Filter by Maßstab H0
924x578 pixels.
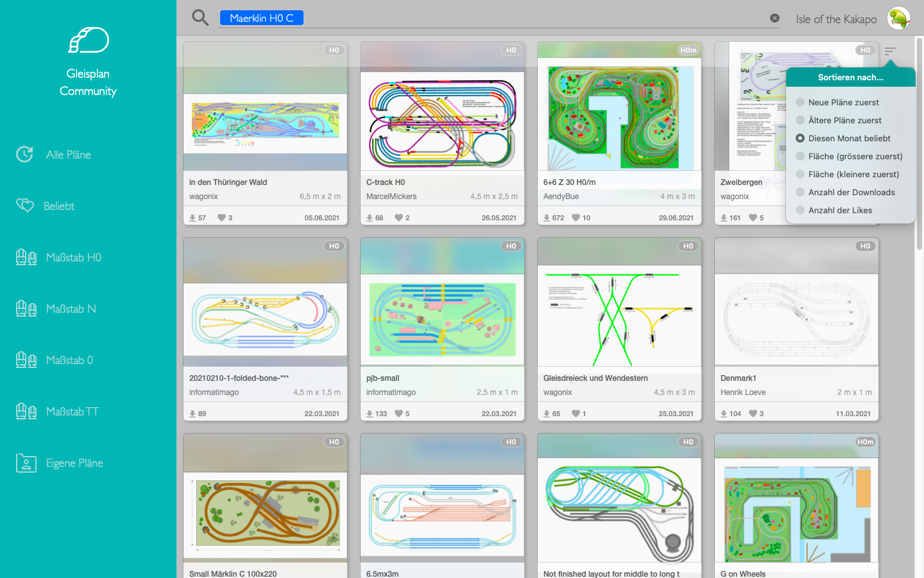coord(74,258)
